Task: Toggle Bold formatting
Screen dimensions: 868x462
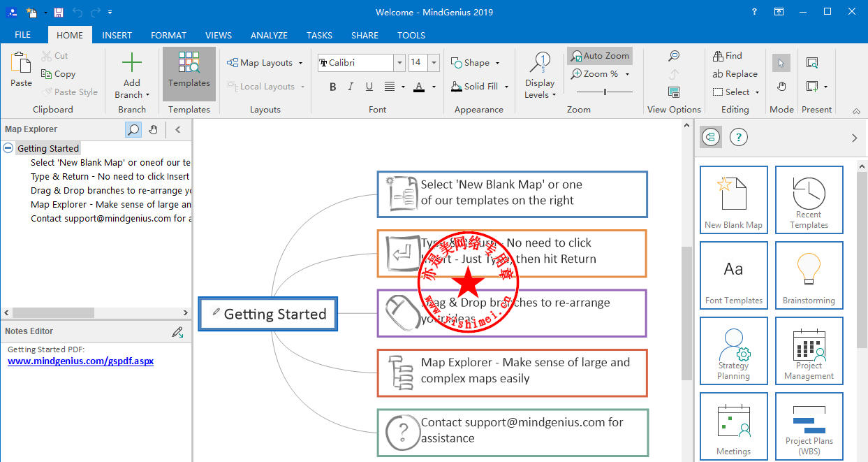Action: (x=333, y=87)
